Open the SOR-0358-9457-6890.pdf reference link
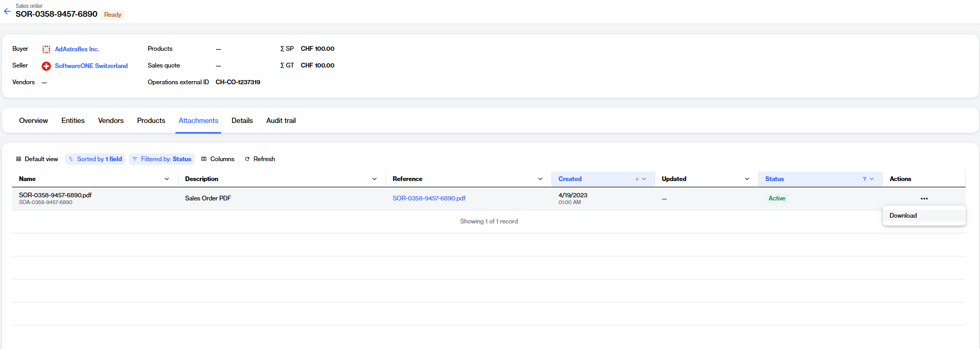The width and height of the screenshot is (980, 349). [429, 198]
